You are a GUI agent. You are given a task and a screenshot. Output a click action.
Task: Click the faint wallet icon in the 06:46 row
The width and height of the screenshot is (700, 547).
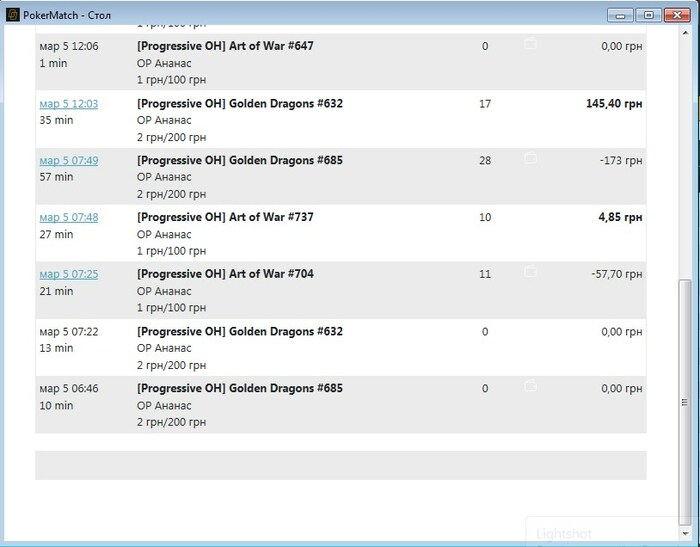click(530, 385)
